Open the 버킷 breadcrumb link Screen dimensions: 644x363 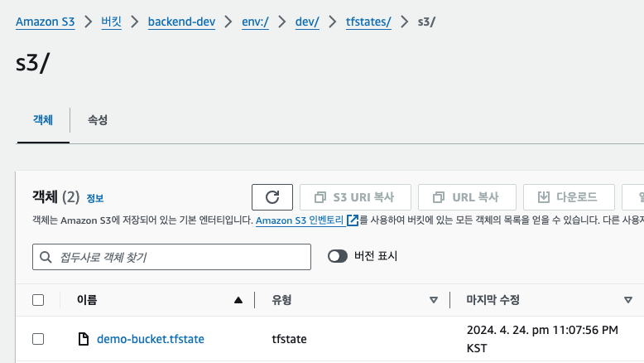(x=111, y=22)
